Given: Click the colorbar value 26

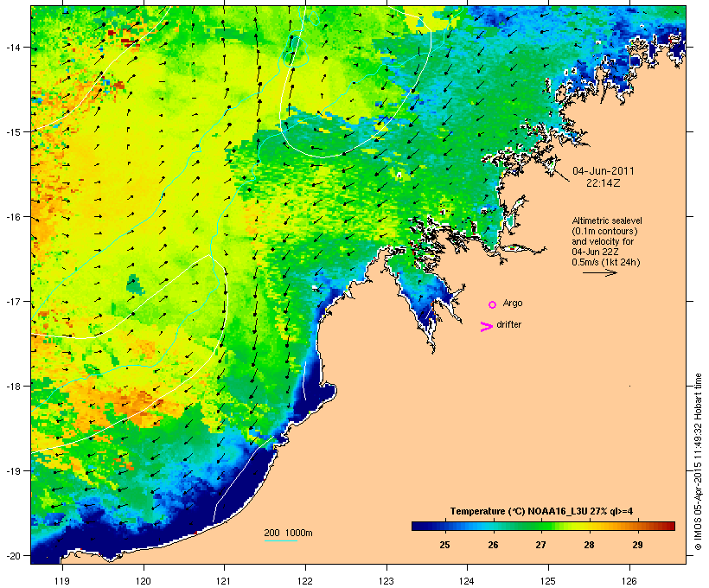Looking at the screenshot, I should pos(493,545).
